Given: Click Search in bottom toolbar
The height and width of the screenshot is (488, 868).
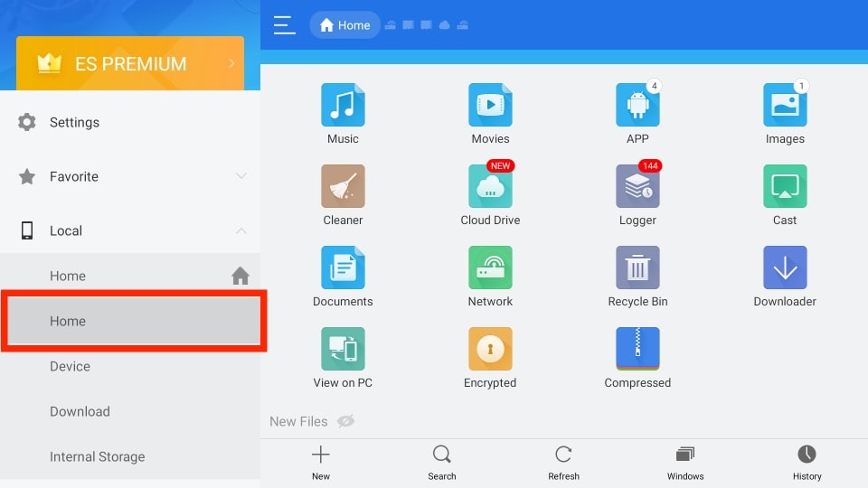Looking at the screenshot, I should [442, 462].
